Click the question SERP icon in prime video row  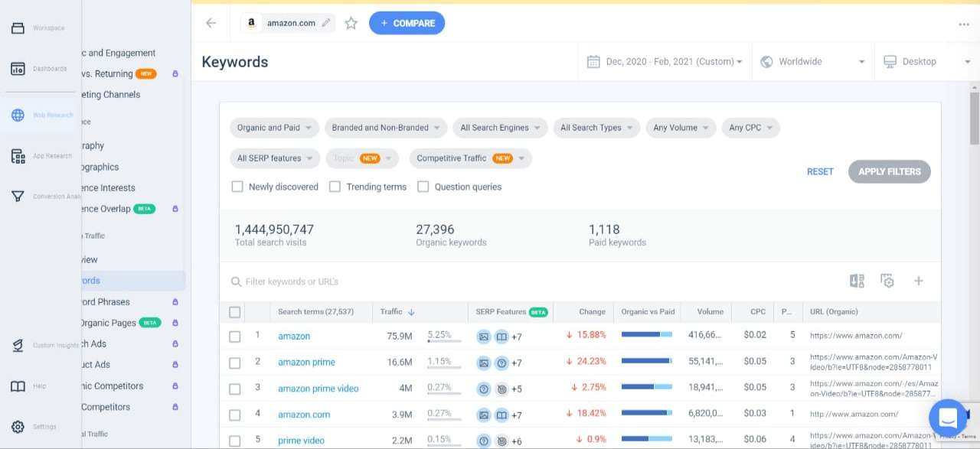tap(483, 441)
